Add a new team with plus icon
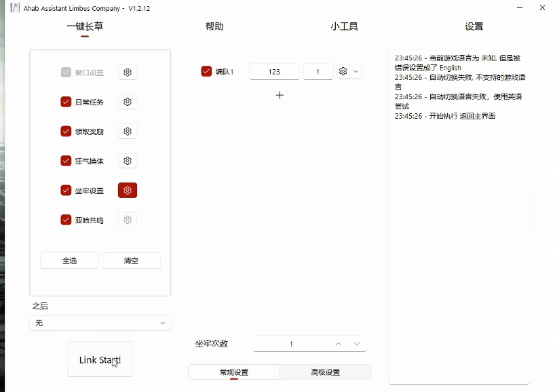This screenshot has height=392, width=553. tap(280, 96)
